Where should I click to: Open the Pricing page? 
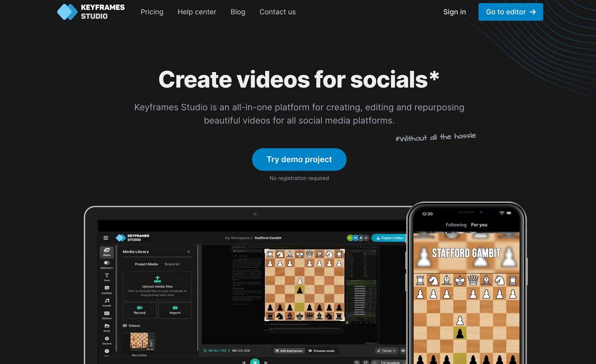click(152, 12)
